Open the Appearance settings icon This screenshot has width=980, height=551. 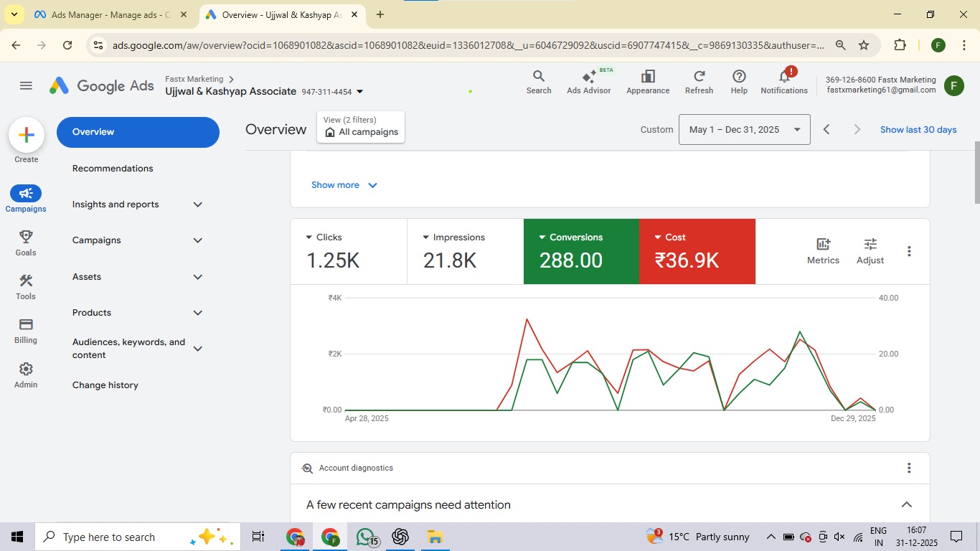[x=647, y=81]
